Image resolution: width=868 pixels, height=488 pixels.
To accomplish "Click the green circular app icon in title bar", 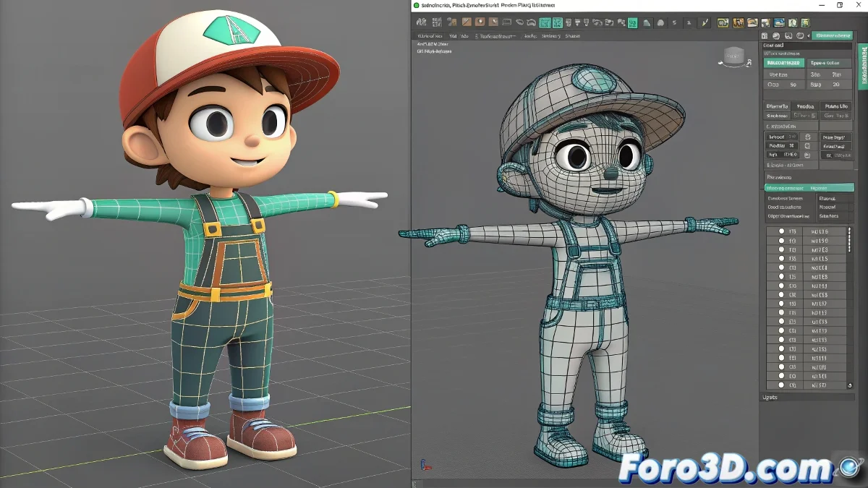I will pyautogui.click(x=416, y=5).
